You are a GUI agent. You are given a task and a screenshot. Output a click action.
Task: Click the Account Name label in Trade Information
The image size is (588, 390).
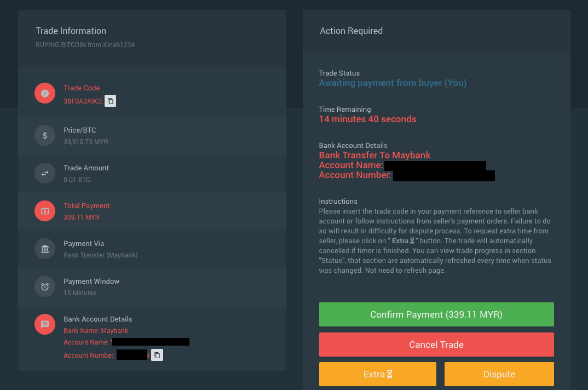87,342
